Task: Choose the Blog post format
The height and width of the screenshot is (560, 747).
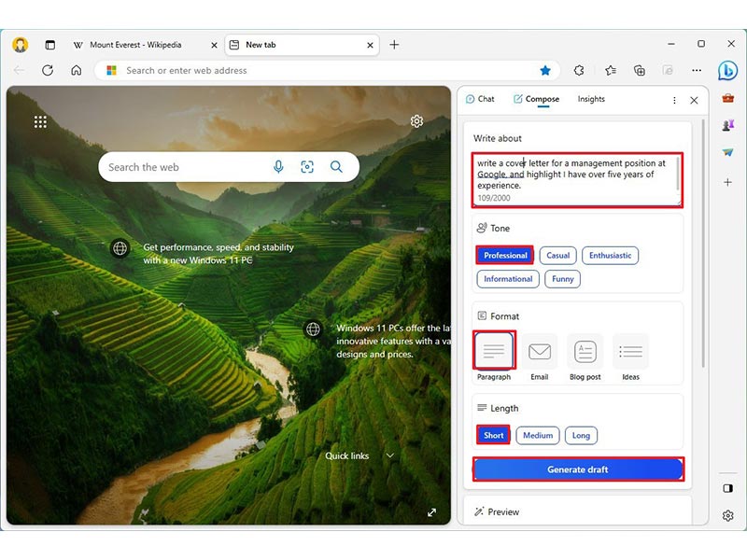Action: pyautogui.click(x=585, y=357)
